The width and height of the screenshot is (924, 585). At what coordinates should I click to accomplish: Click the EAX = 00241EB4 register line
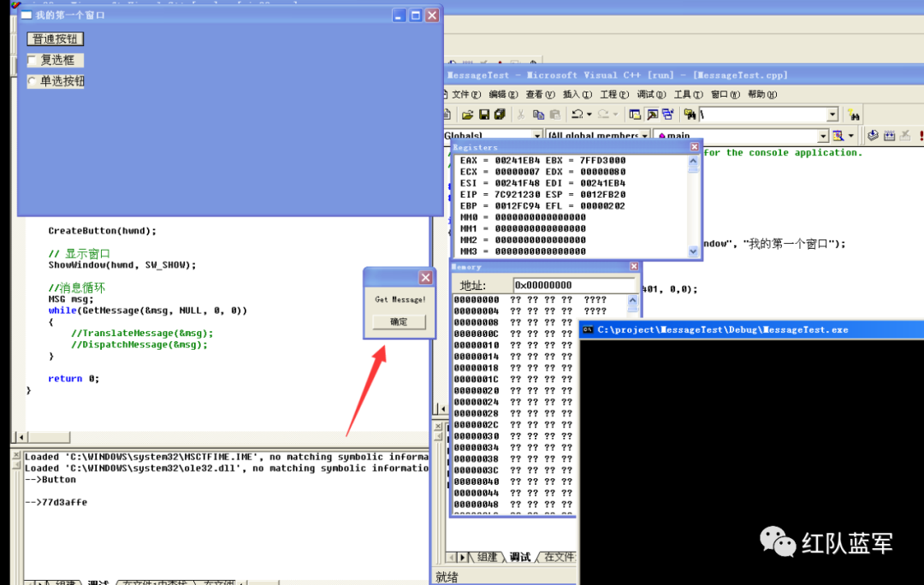point(499,160)
